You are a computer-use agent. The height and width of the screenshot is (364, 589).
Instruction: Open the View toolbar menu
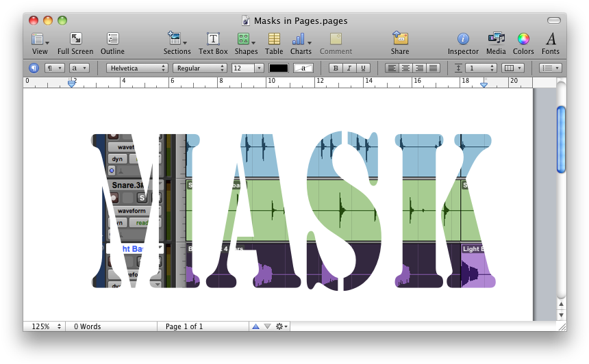(40, 44)
